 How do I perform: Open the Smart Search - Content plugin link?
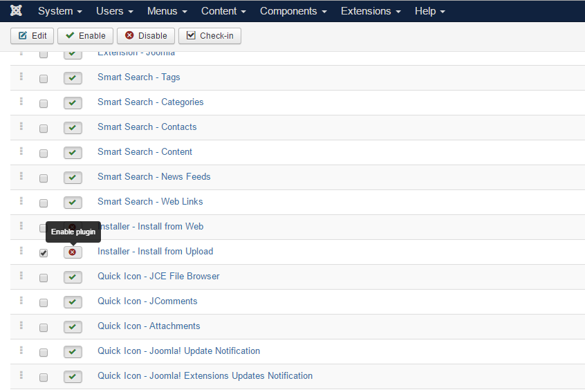[x=145, y=152]
